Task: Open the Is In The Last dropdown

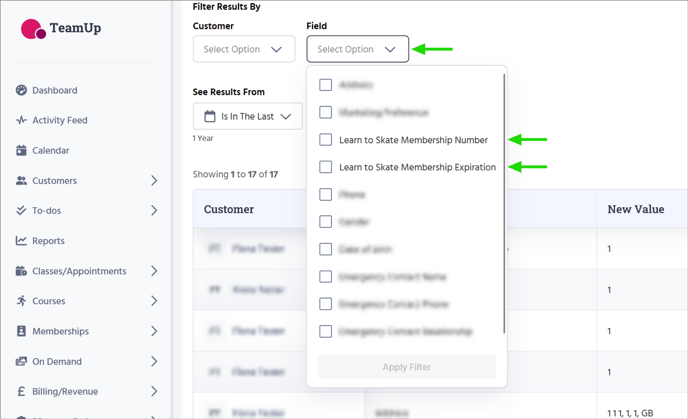Action: (247, 116)
